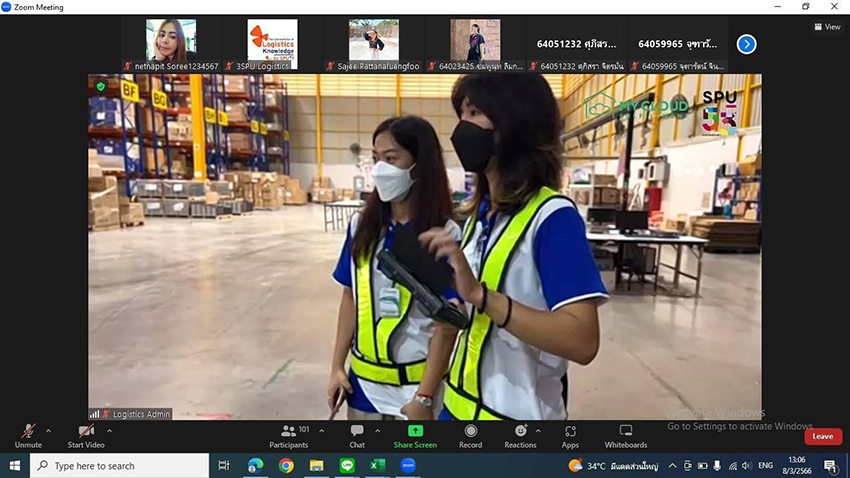Show next participants with blue arrow
Screen dimensions: 850x478
tap(746, 44)
